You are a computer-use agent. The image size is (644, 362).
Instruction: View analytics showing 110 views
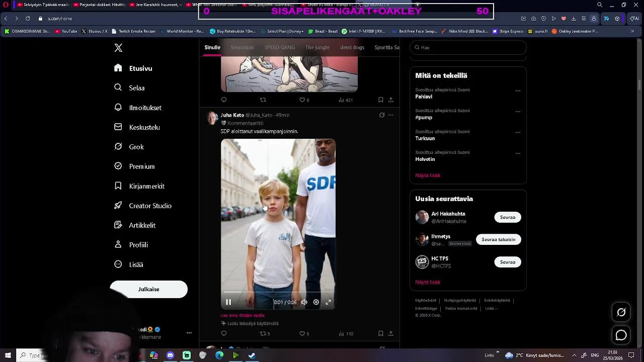[x=346, y=333]
